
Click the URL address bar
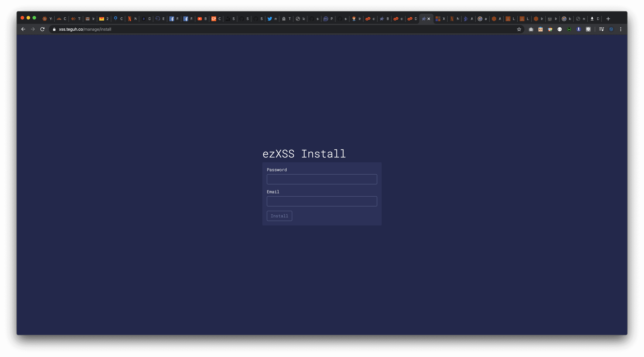(275, 29)
